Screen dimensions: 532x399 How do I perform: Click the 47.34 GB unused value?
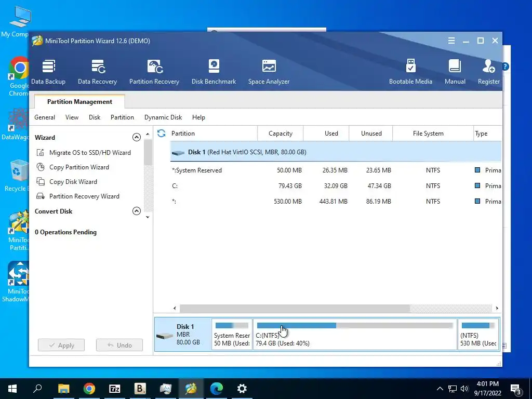point(379,186)
